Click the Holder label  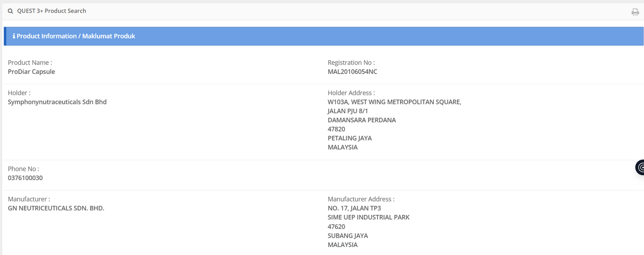(x=19, y=93)
